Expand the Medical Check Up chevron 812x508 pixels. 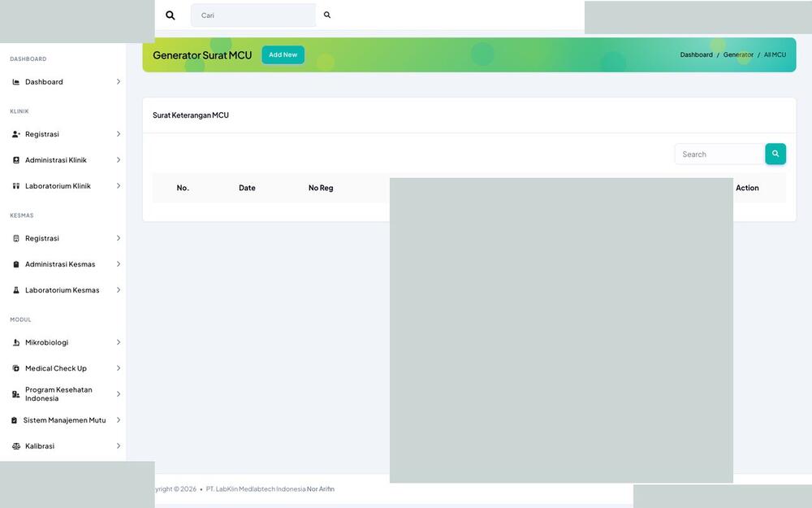[x=118, y=368]
